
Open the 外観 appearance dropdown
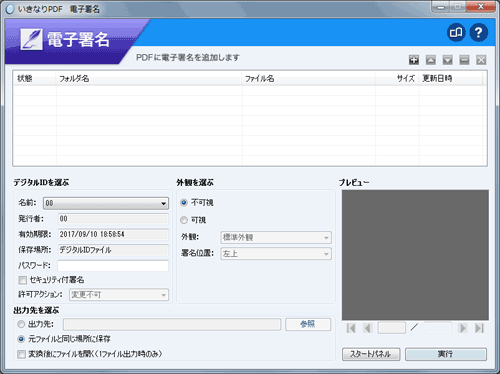pos(276,237)
